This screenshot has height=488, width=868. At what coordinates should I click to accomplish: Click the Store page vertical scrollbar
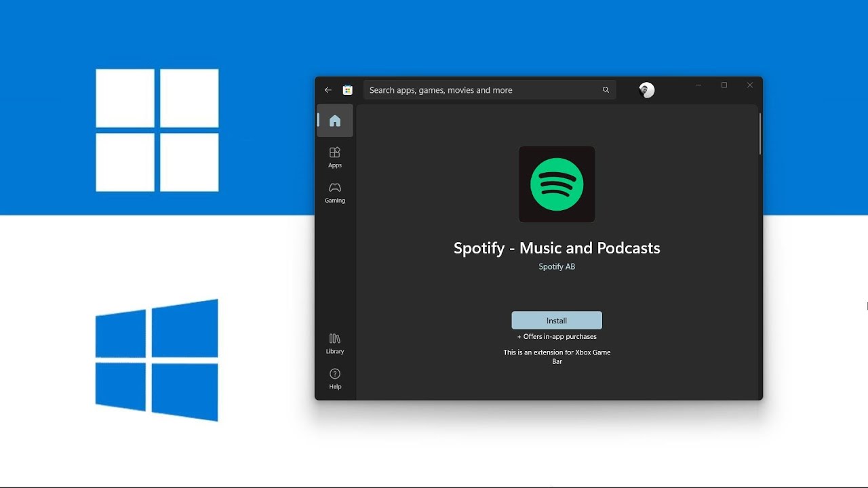759,133
